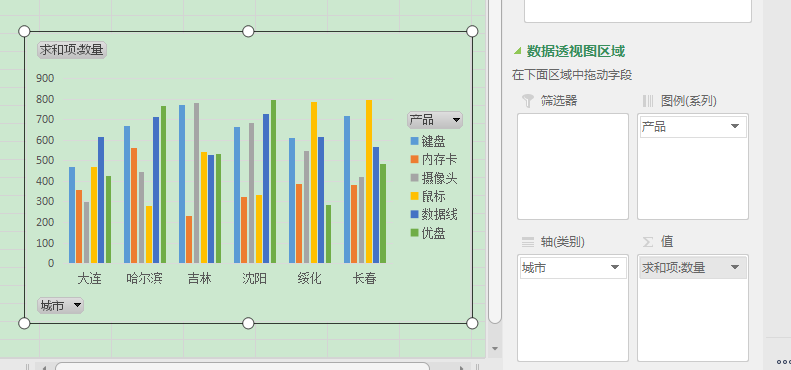This screenshot has height=370, width=791.
Task: Click the 轴(类别) lines icon
Action: [528, 242]
